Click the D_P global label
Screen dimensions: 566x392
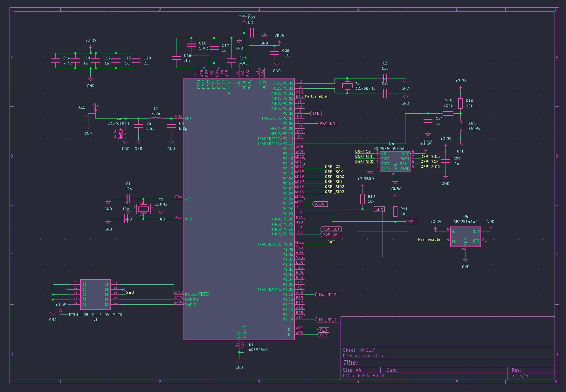click(323, 335)
